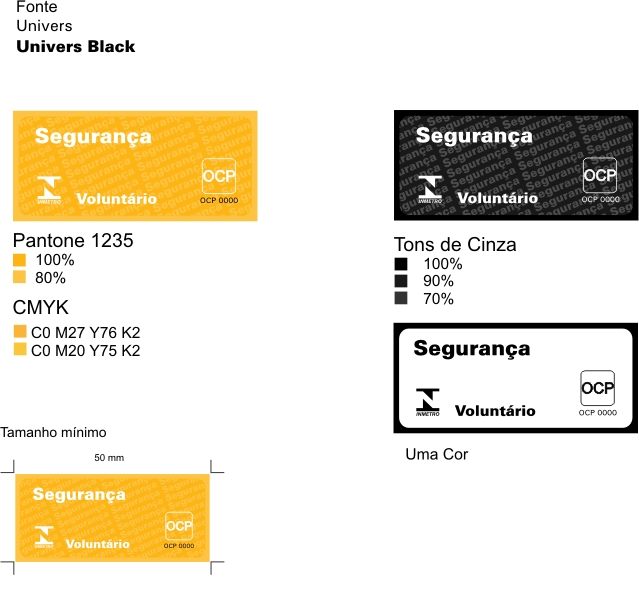
Task: Click the OCP box on the black label
Action: click(600, 175)
